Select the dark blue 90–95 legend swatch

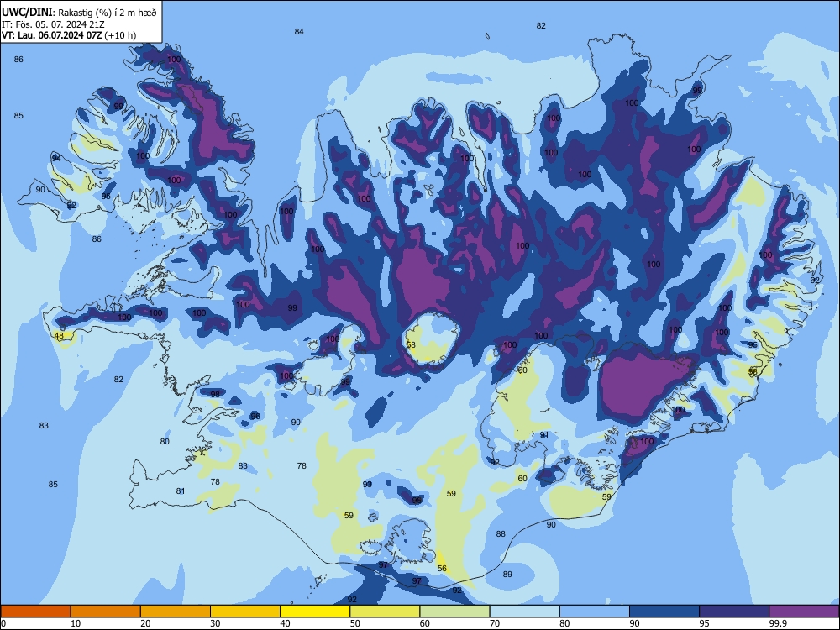click(664, 612)
